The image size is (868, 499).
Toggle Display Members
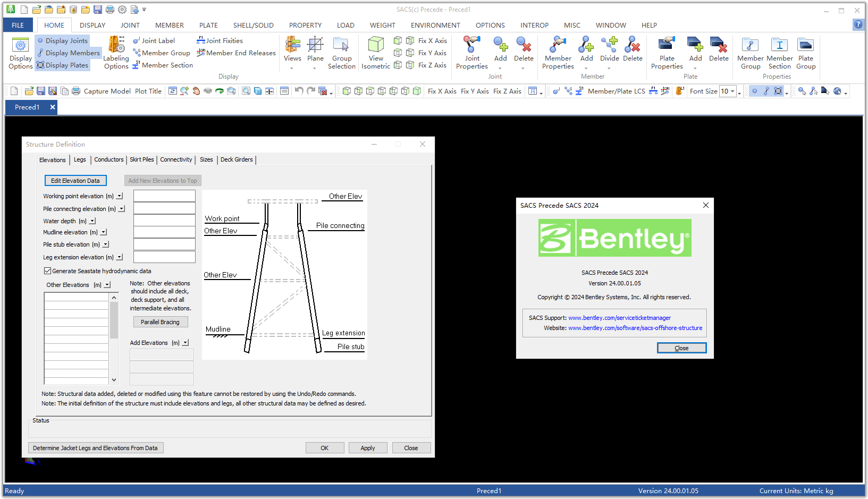(x=69, y=53)
